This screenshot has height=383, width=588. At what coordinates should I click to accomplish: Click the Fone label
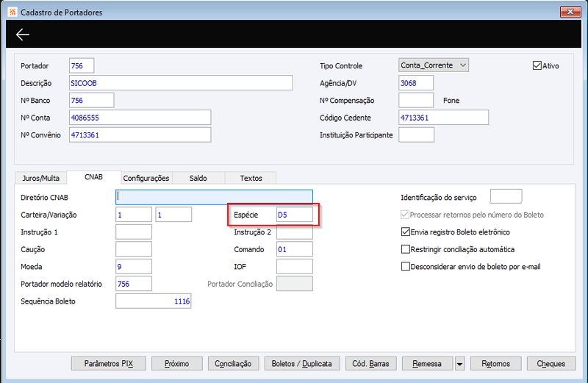451,100
